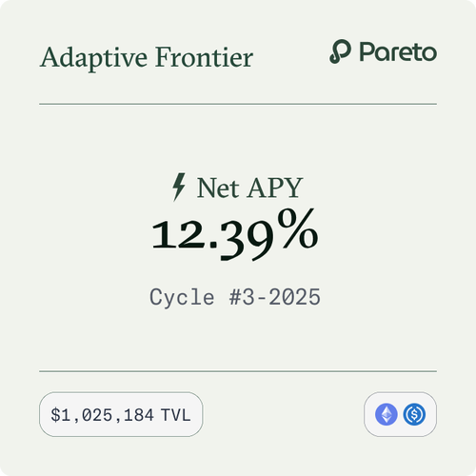Click the #3-2025 cycle number
The width and height of the screenshot is (476, 476).
coord(275,297)
